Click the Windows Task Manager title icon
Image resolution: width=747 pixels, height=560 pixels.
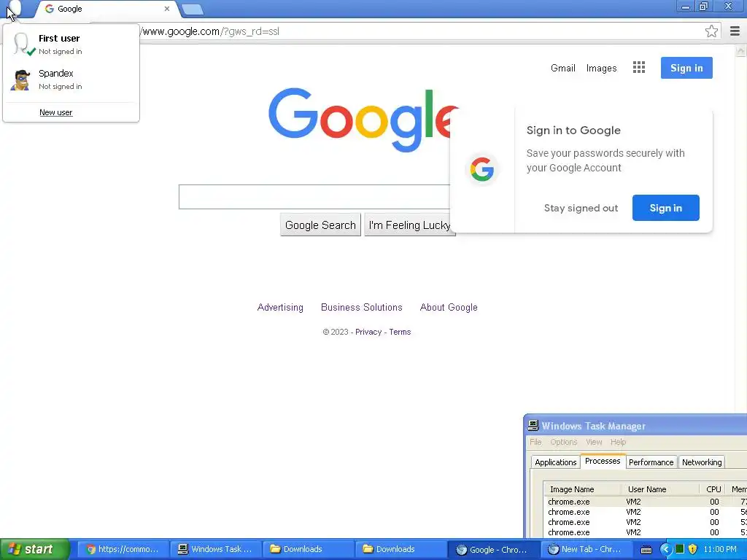[533, 426]
